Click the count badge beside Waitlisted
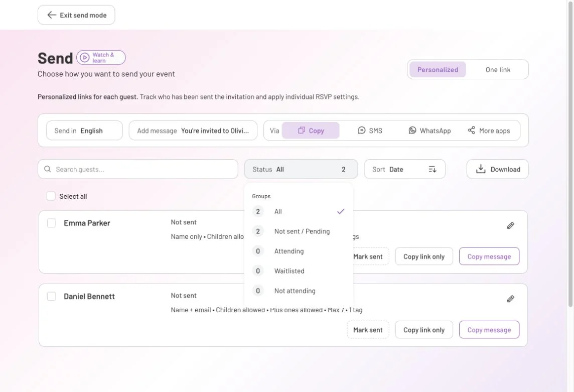 point(258,271)
